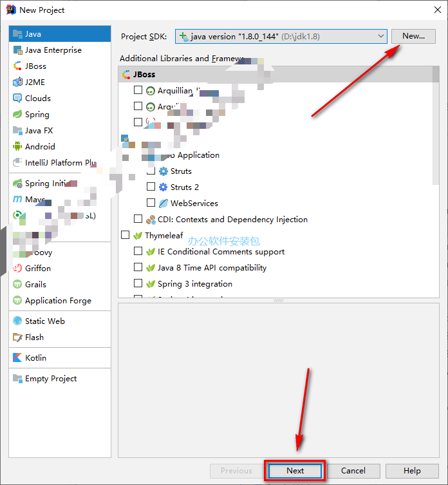
Task: Enable the Struts 2 checkbox
Action: [151, 187]
